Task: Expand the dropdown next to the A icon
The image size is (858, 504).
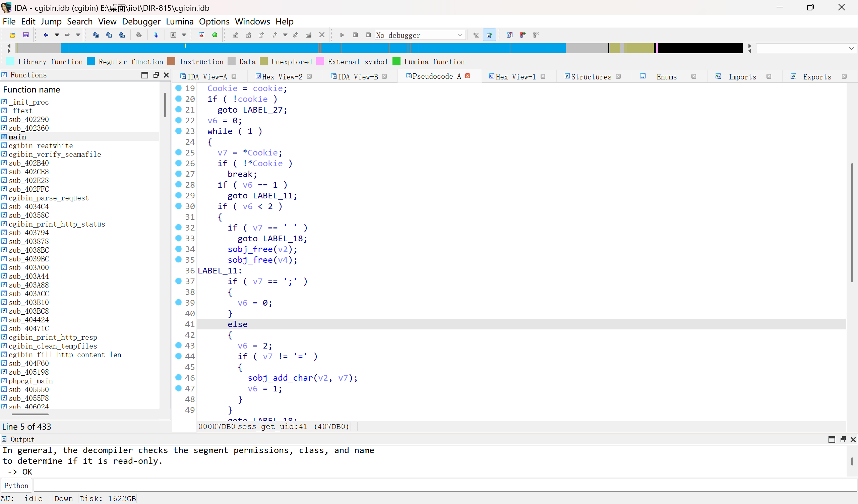Action: [x=184, y=35]
